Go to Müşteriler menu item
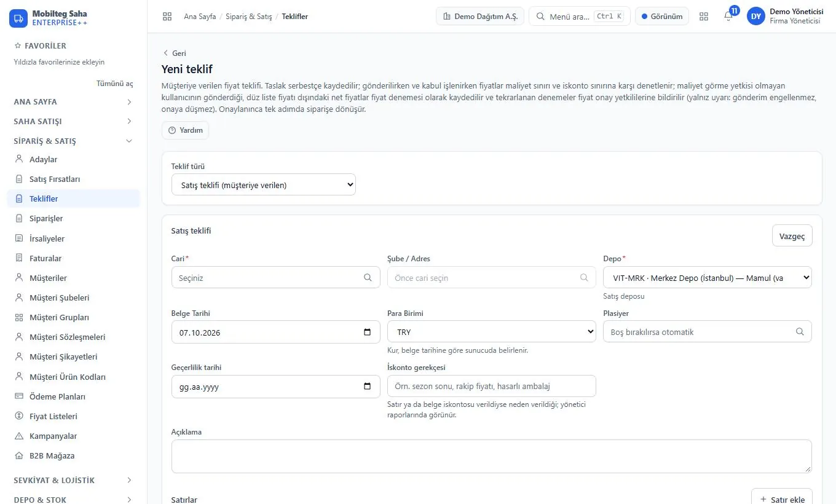This screenshot has width=836, height=504. click(x=73, y=278)
